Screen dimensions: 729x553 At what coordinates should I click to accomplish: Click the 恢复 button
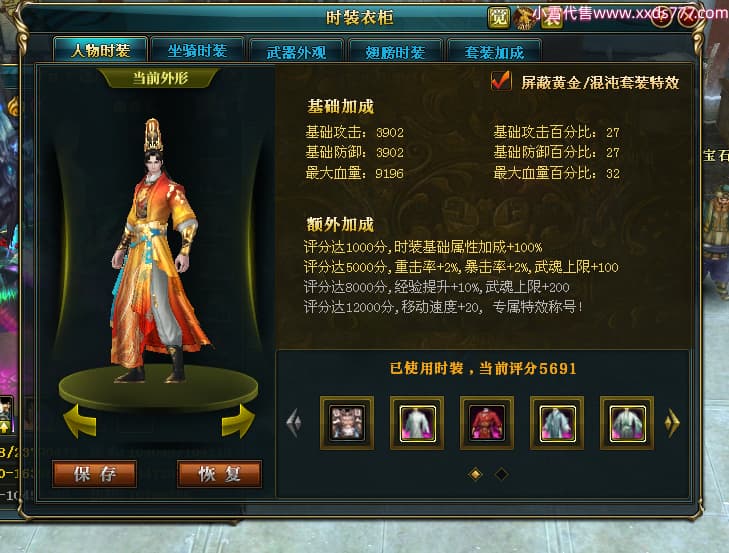[x=219, y=474]
